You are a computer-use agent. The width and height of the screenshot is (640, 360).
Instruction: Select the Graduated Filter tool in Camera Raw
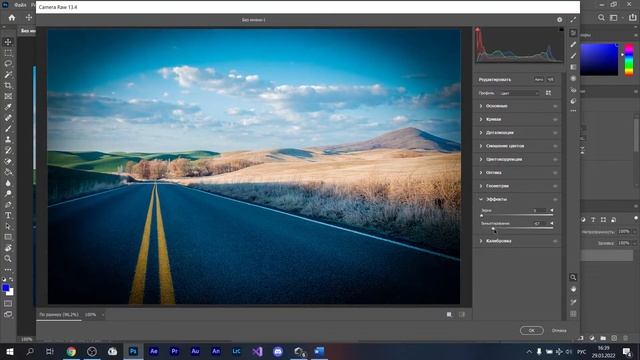coord(573,67)
